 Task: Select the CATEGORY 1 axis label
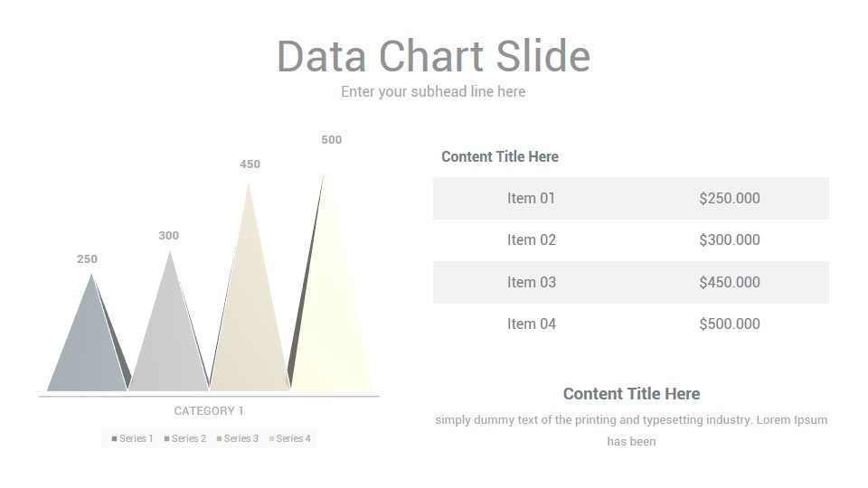click(209, 411)
